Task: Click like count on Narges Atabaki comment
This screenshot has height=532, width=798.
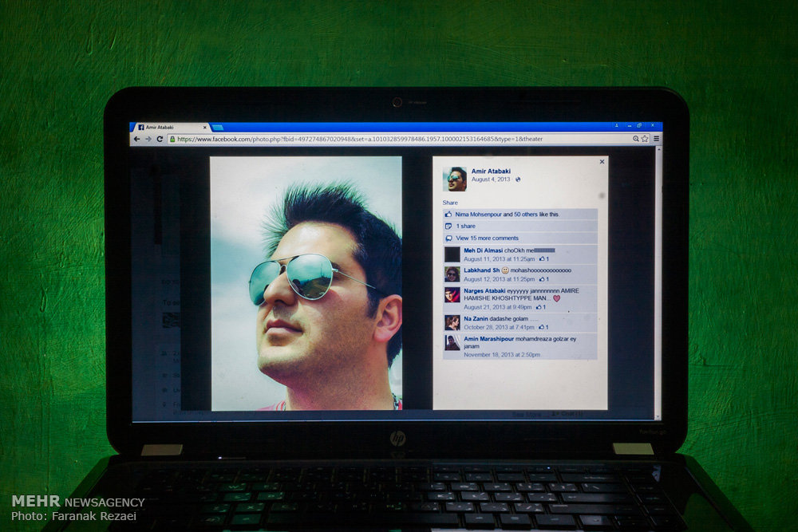Action: pyautogui.click(x=540, y=307)
